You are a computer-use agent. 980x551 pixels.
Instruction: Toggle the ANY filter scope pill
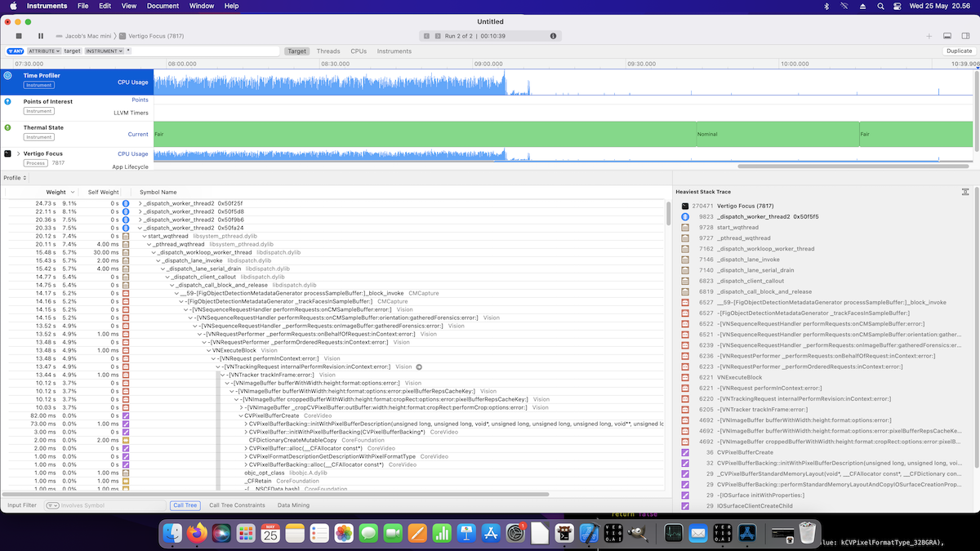point(15,51)
